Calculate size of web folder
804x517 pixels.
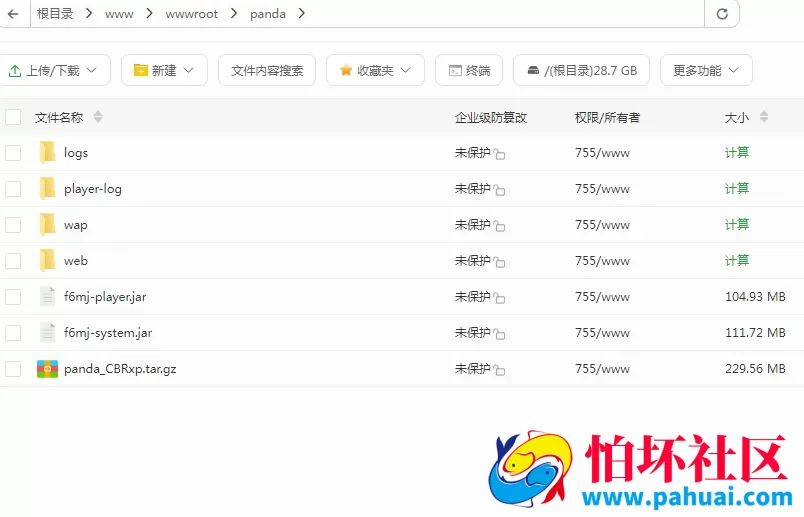tap(737, 260)
